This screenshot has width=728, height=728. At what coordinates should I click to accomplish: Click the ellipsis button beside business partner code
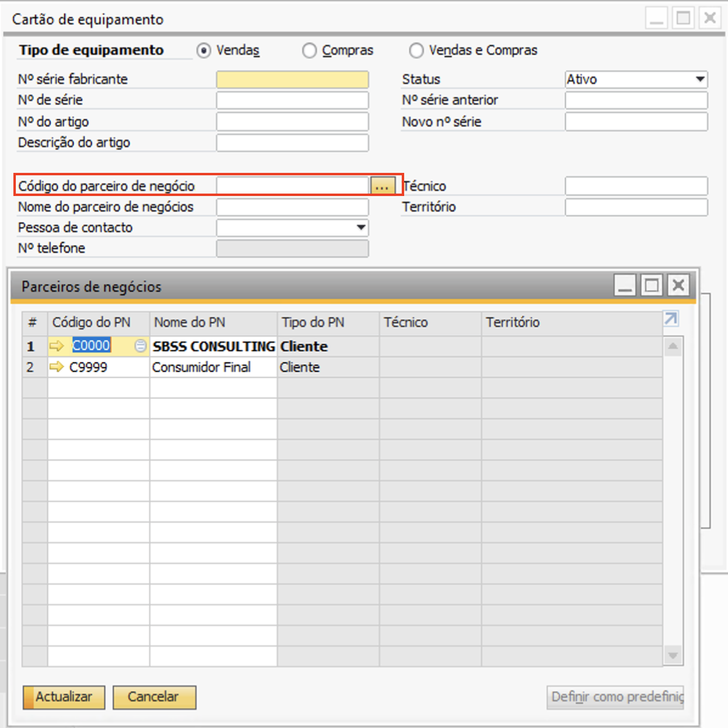[382, 186]
